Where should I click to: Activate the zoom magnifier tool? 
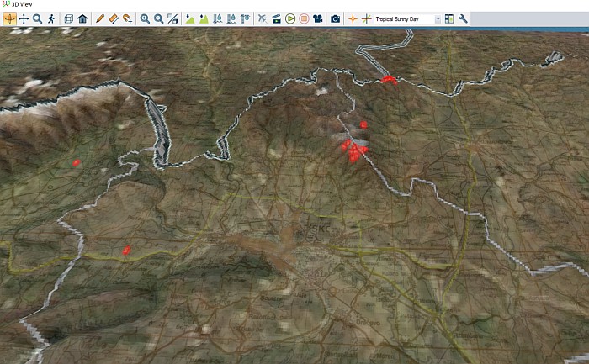point(37,18)
